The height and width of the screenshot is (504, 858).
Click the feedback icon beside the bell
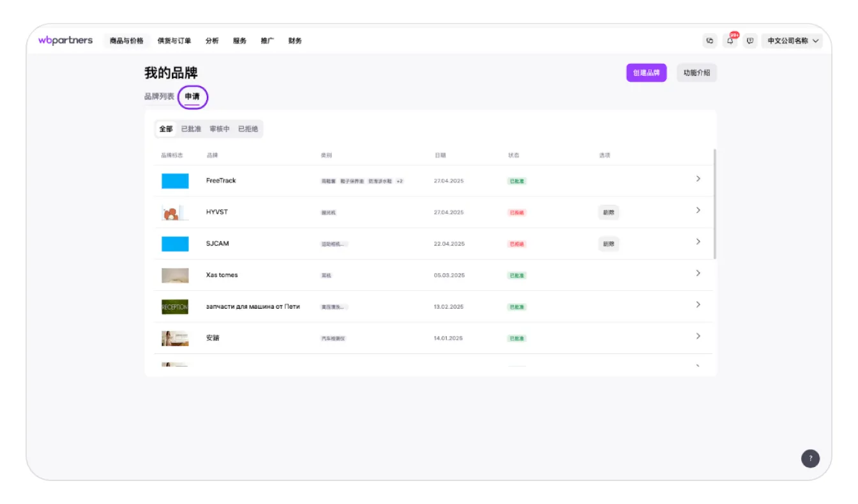coord(750,41)
